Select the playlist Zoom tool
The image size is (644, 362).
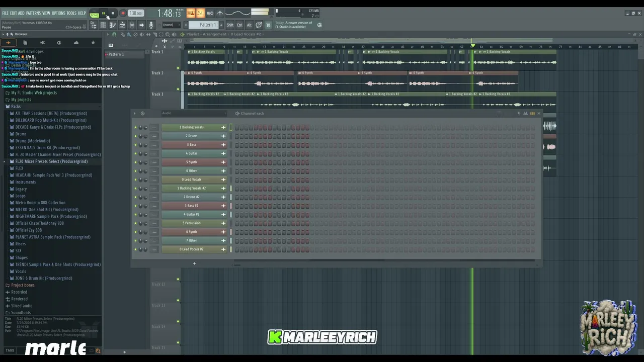point(168,34)
